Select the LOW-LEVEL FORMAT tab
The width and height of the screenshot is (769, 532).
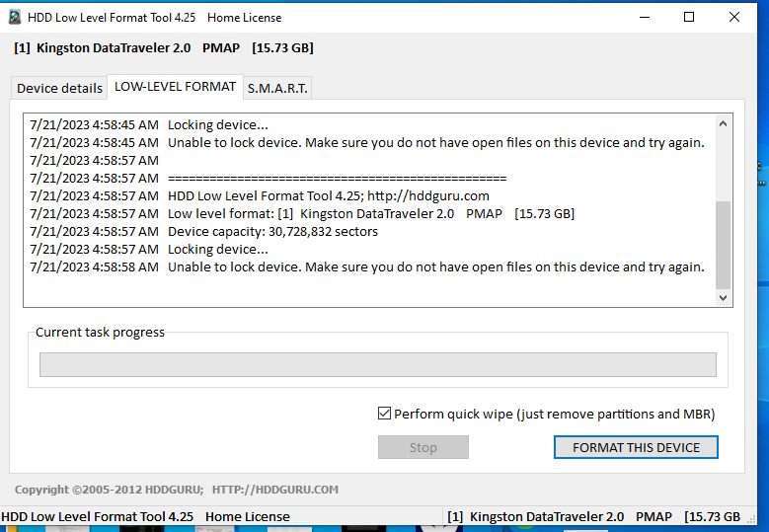175,87
